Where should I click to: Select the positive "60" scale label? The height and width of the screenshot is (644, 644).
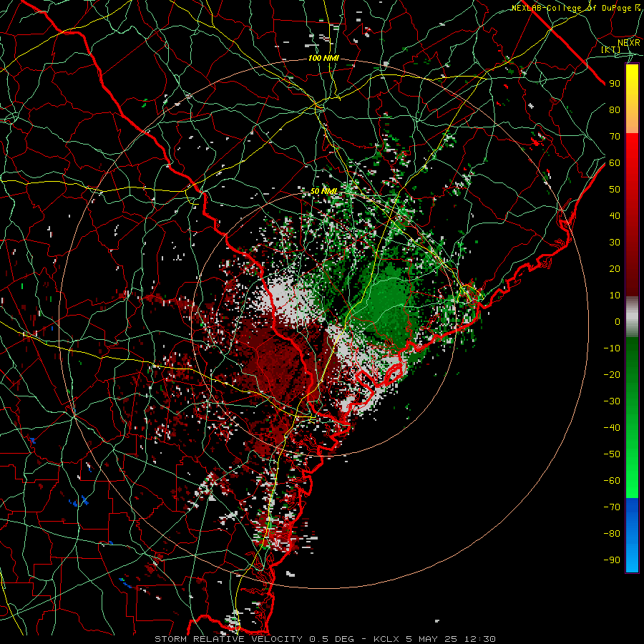[615, 162]
